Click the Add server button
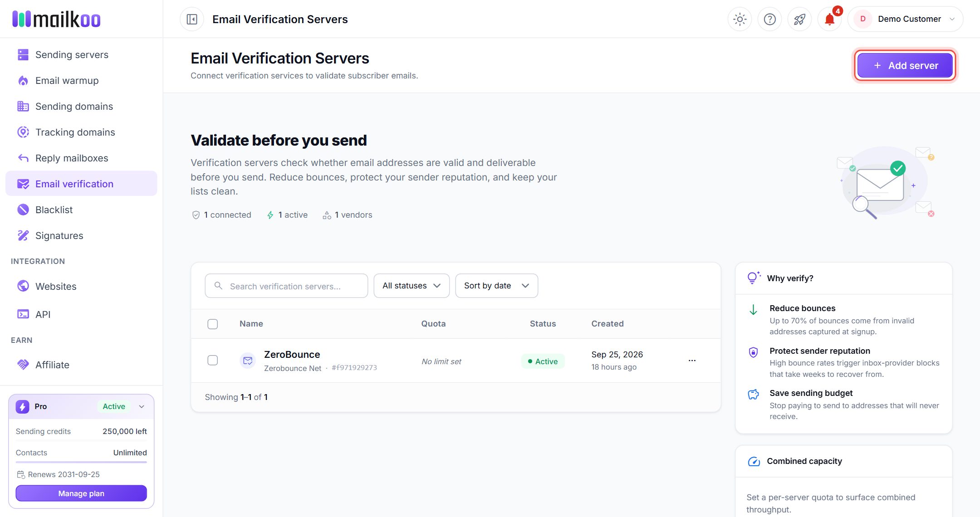Screen dimensions: 980x517 [x=905, y=65]
